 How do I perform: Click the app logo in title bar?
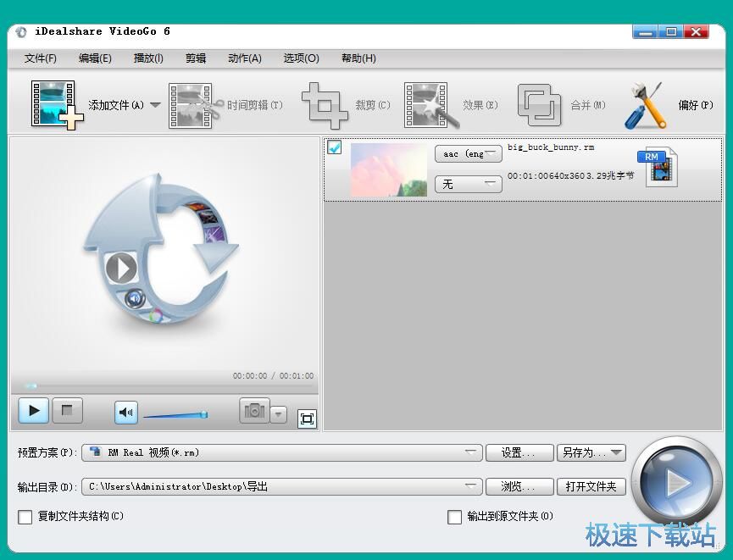[x=20, y=32]
